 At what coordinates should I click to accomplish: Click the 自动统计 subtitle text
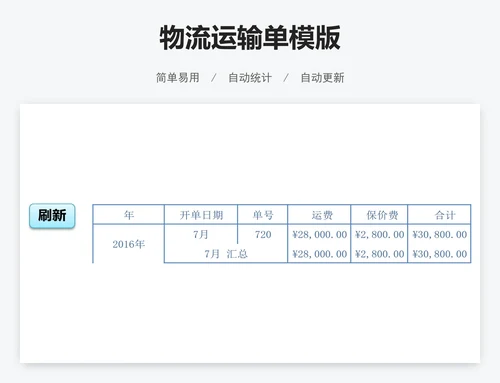(250, 78)
